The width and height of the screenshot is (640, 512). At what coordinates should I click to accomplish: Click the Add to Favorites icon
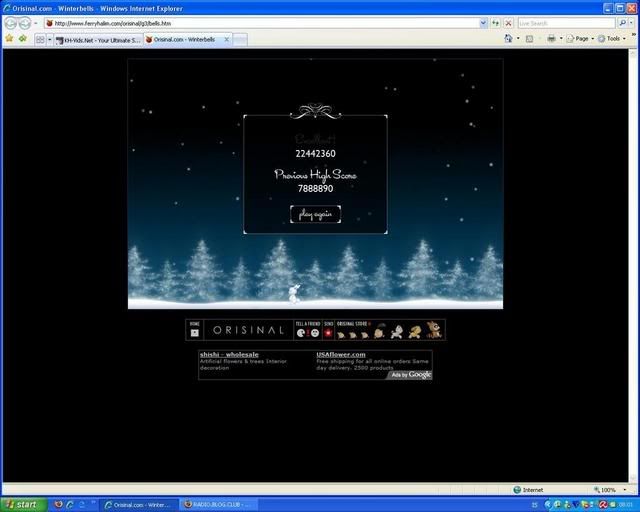[x=23, y=39]
